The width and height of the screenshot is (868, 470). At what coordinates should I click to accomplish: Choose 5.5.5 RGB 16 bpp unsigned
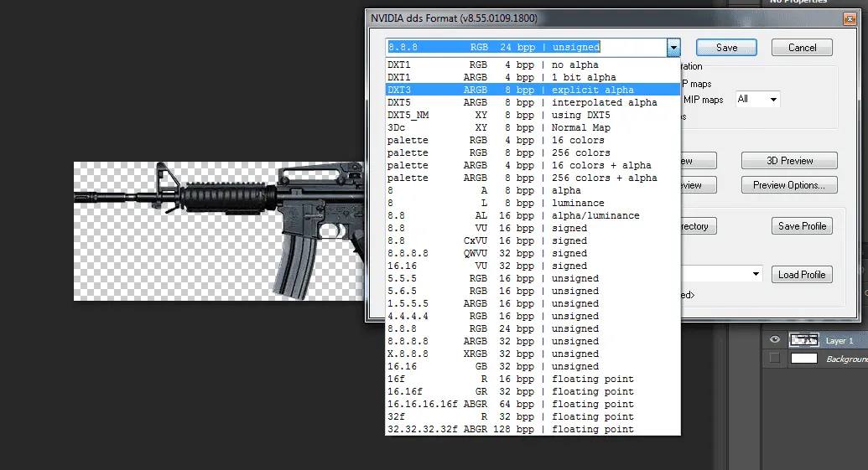[x=533, y=279]
